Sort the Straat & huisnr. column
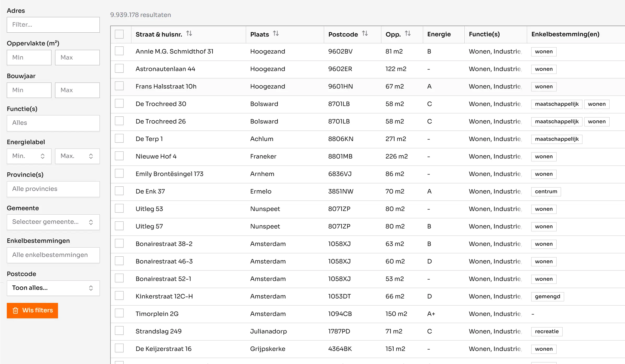 tap(189, 33)
